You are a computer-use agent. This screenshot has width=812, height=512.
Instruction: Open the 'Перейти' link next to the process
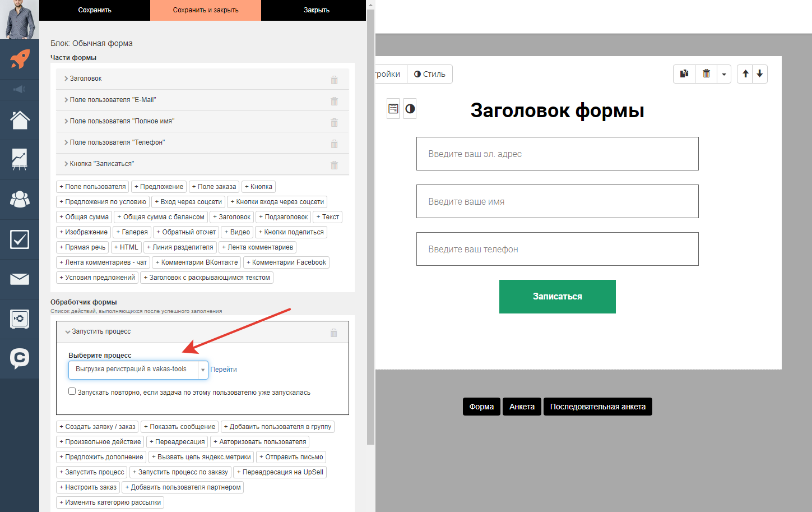pos(224,370)
